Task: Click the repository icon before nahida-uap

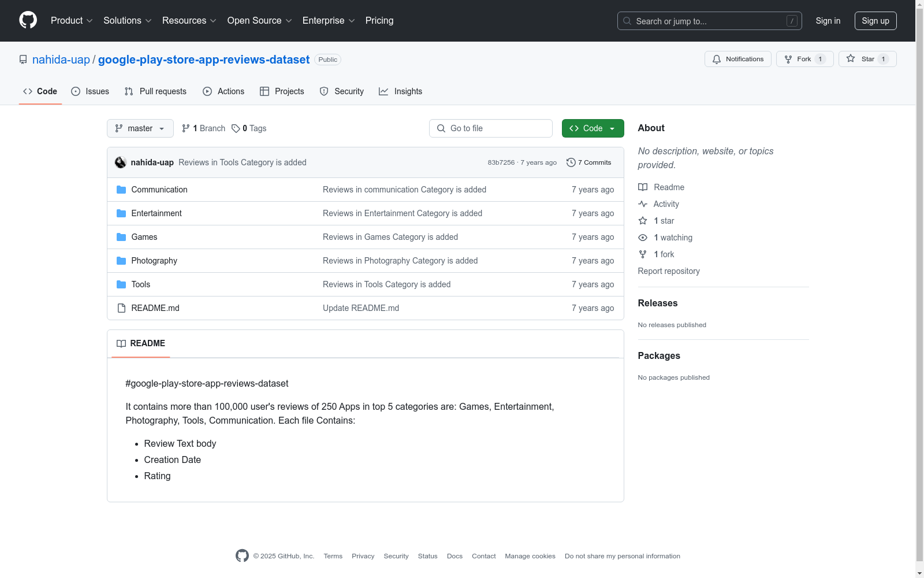Action: [23, 60]
